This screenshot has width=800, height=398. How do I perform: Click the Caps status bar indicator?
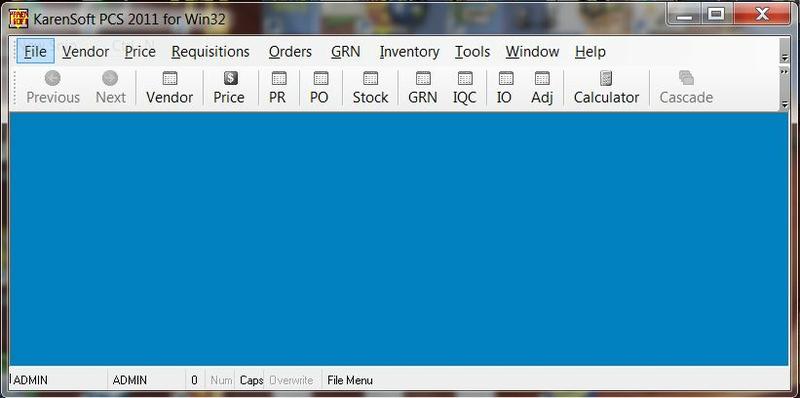tap(252, 380)
